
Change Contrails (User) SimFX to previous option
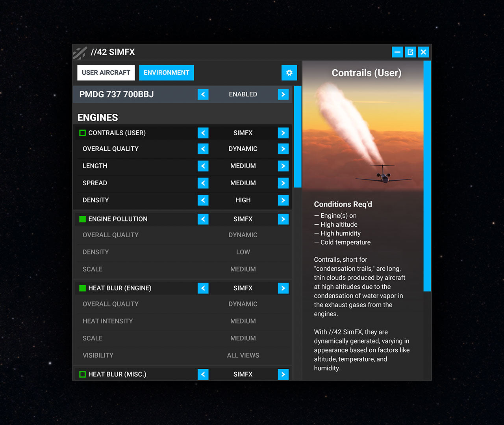[203, 133]
